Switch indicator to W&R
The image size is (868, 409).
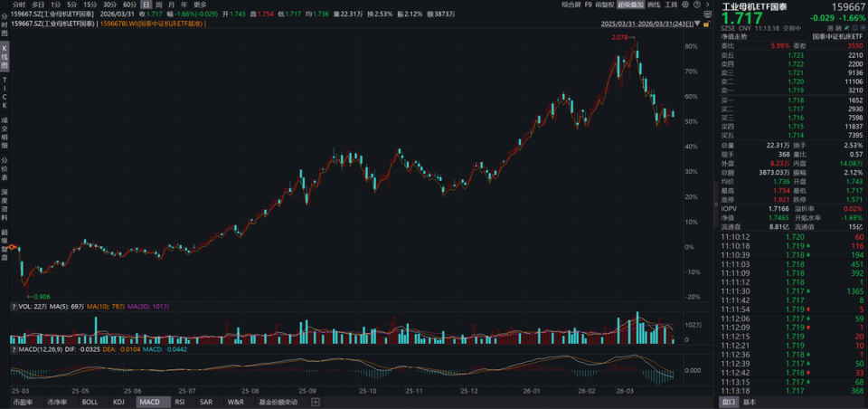pos(235,403)
